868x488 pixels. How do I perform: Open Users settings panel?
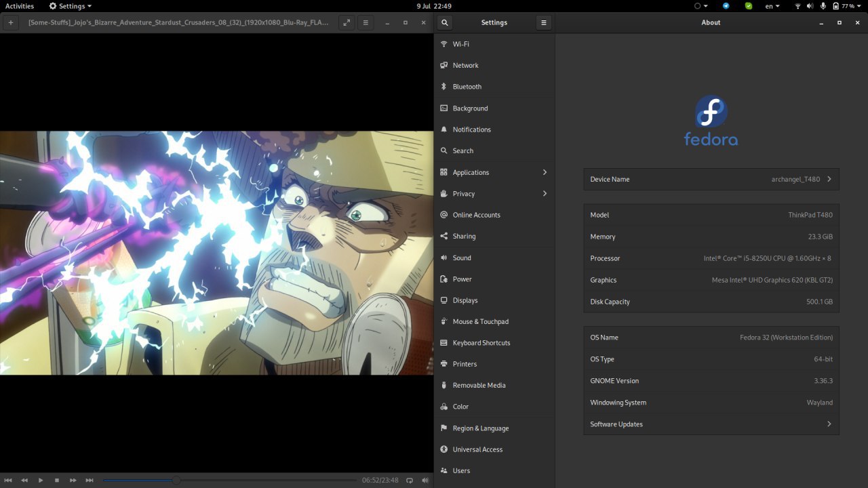coord(494,470)
